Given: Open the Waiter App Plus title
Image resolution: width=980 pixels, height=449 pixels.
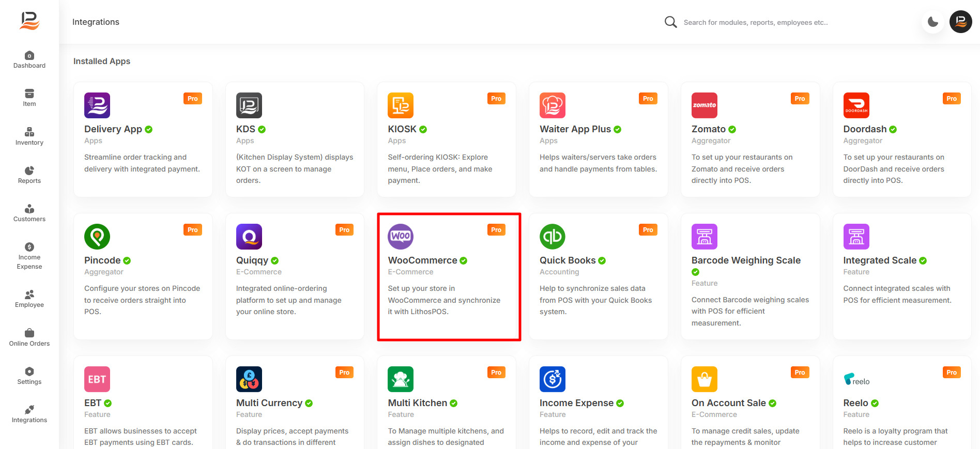Looking at the screenshot, I should click(575, 129).
